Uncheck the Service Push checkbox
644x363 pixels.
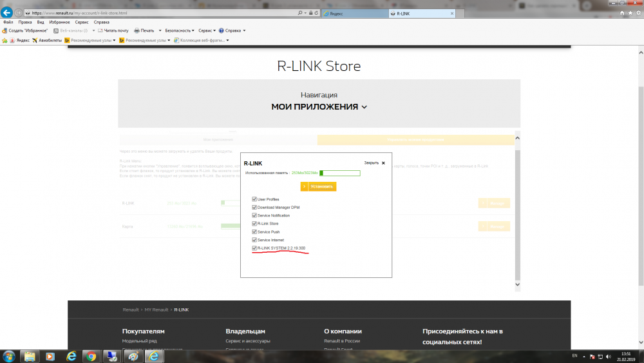254,232
